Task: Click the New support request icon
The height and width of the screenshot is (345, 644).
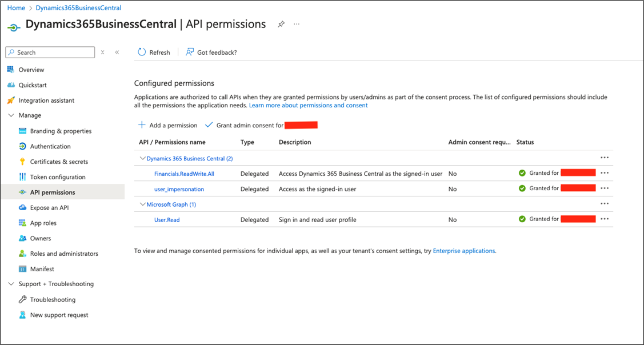Action: pos(22,315)
